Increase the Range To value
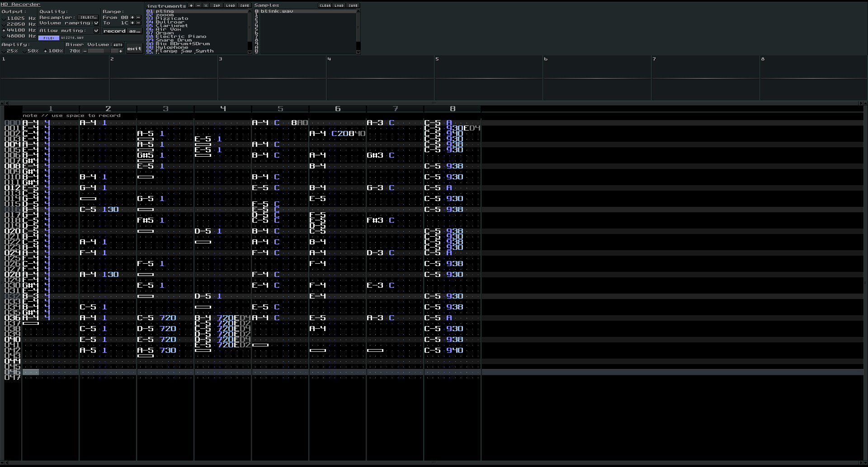Image resolution: width=868 pixels, height=467 pixels. (x=132, y=23)
